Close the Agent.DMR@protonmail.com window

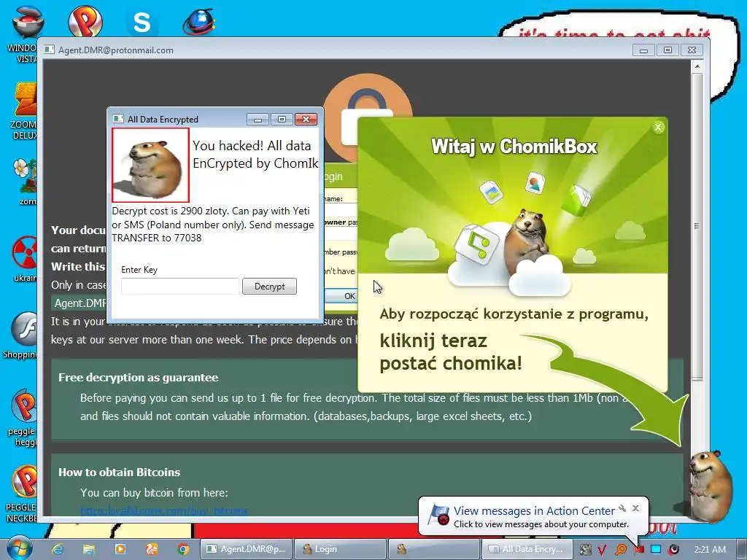692,50
